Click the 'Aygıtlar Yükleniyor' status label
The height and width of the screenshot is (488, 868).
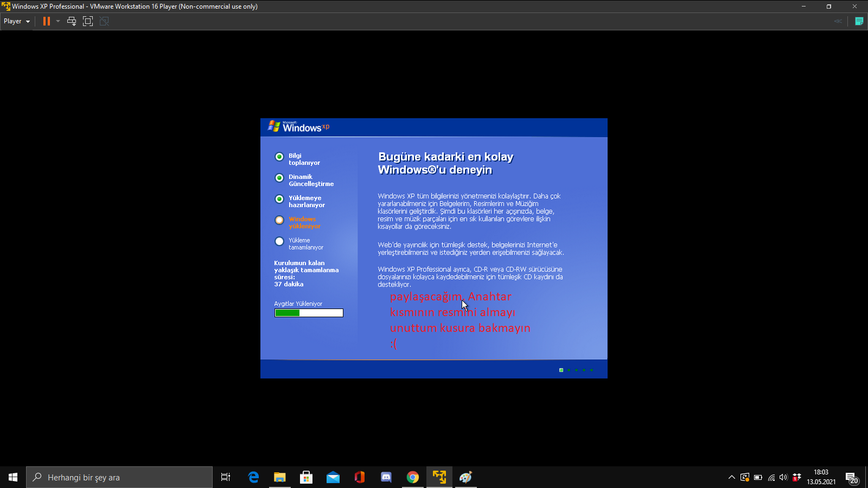pos(298,304)
